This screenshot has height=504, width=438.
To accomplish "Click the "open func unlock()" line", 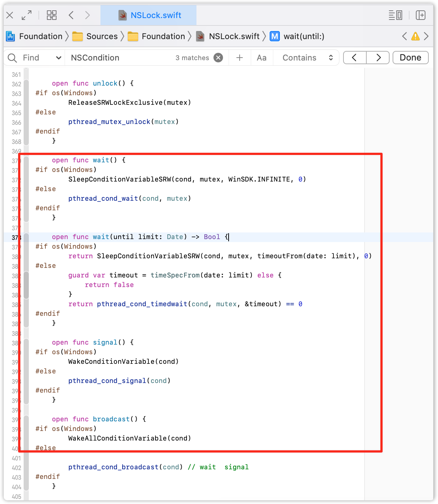I will tap(93, 83).
